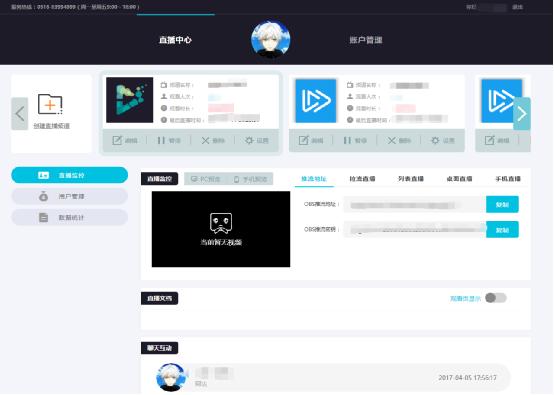Open the dark thumbnail of first channel
554x395 pixels.
click(x=130, y=100)
